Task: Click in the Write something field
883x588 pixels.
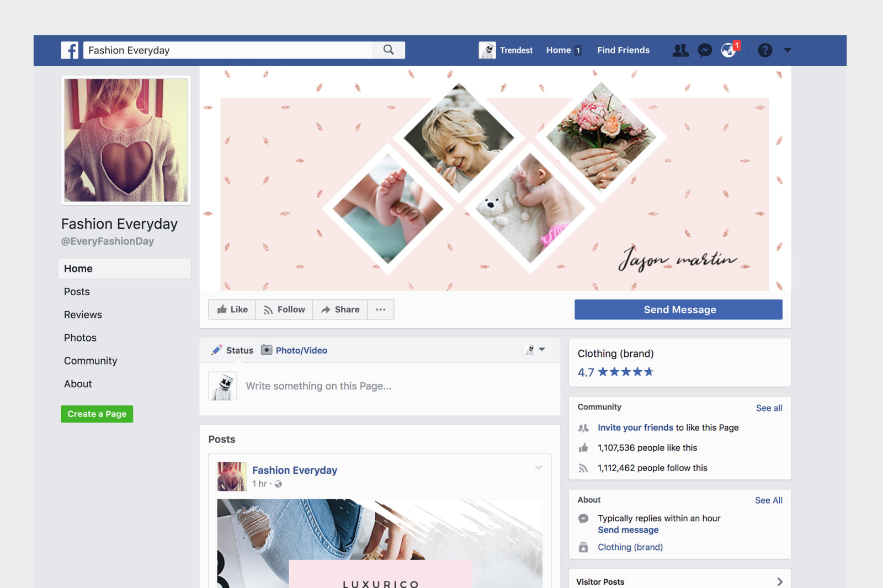Action: 319,386
